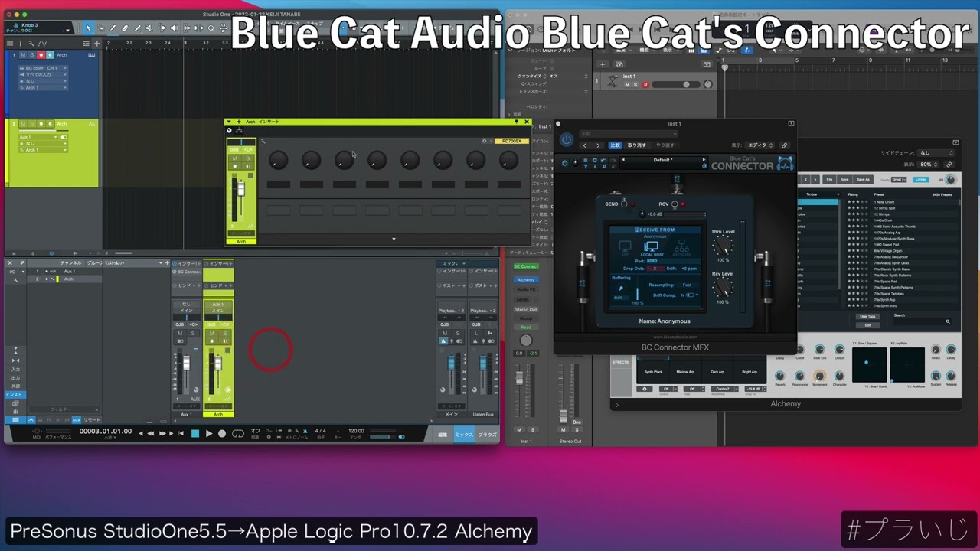Click BC Connect slot in Logic channel strip
The image size is (980, 551).
click(526, 266)
